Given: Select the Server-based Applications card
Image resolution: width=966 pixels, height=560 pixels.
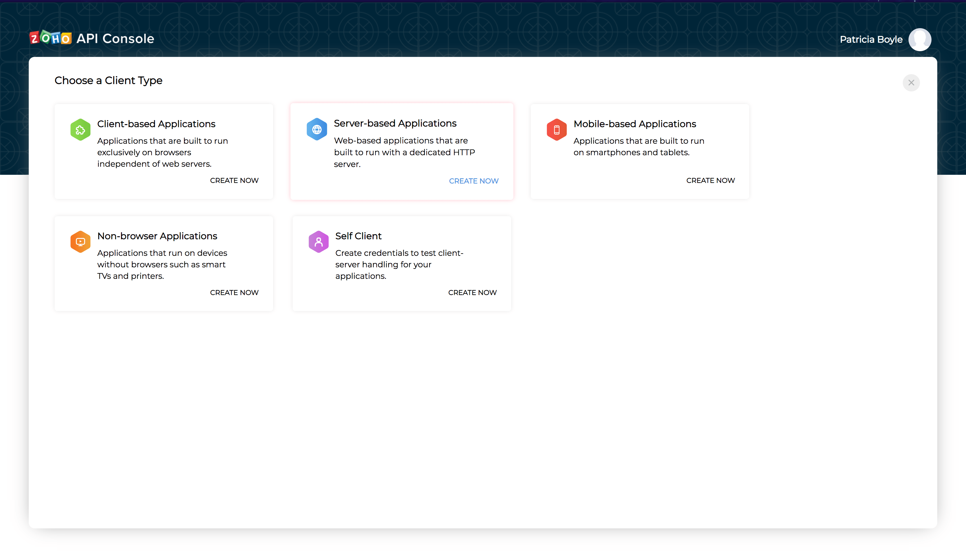Looking at the screenshot, I should pos(402,151).
